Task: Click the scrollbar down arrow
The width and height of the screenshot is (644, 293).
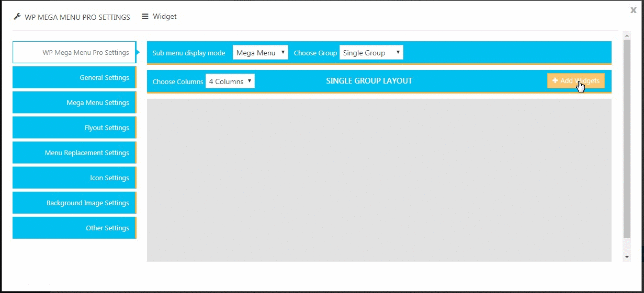Action: coord(627,257)
